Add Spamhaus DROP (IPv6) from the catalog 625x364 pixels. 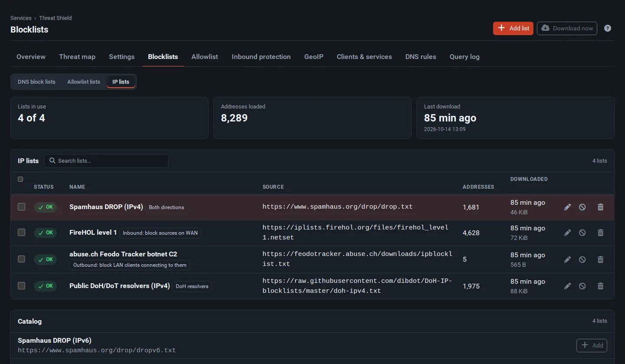click(x=592, y=345)
